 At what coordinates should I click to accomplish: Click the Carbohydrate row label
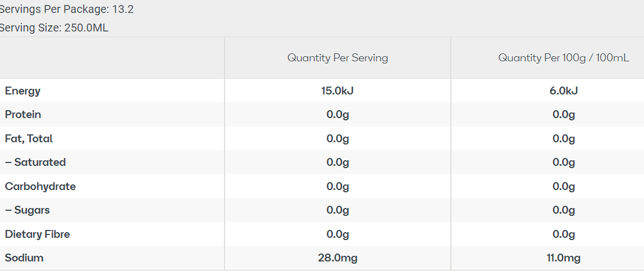[x=40, y=186]
